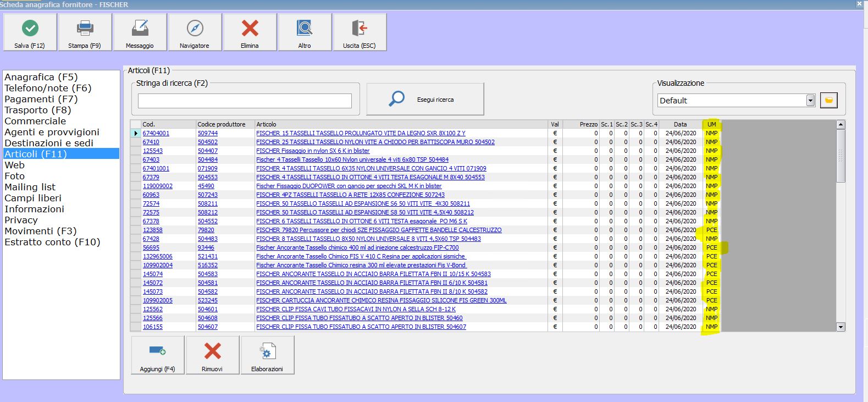Image resolution: width=868 pixels, height=402 pixels.
Task: Open Campi liberi section
Action: click(33, 198)
